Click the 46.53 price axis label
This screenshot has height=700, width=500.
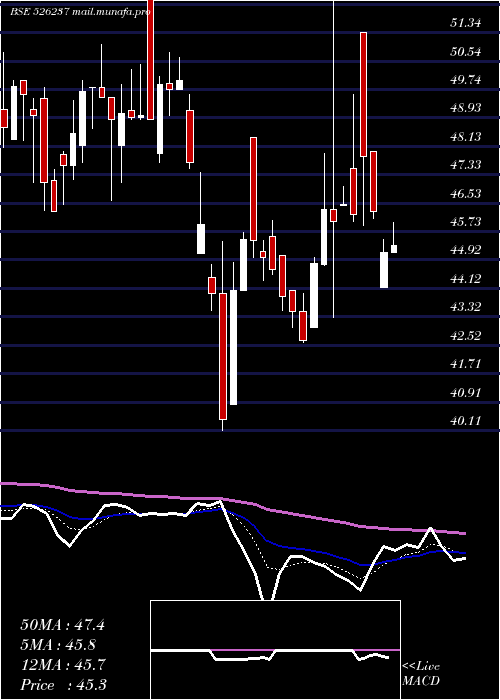tap(466, 194)
